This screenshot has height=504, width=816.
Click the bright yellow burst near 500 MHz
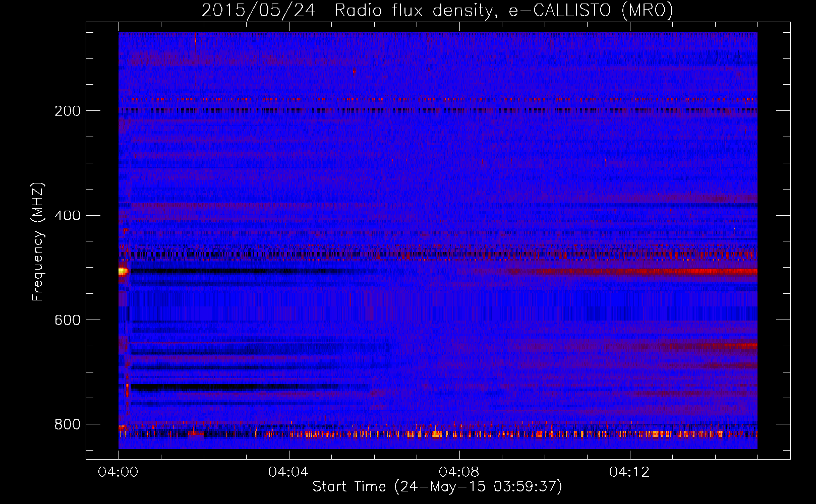pyautogui.click(x=123, y=271)
